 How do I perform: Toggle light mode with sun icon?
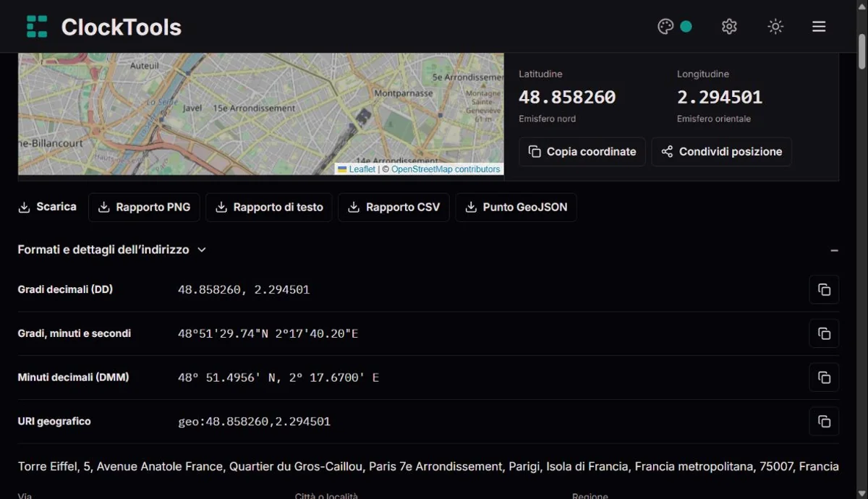(x=775, y=27)
